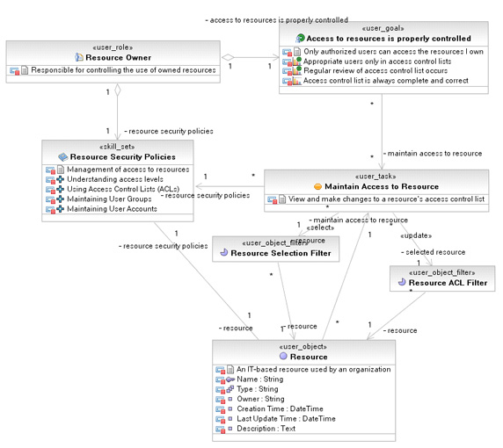503x448 pixels.
Task: Select the Resource Security Policies title
Action: [123, 157]
